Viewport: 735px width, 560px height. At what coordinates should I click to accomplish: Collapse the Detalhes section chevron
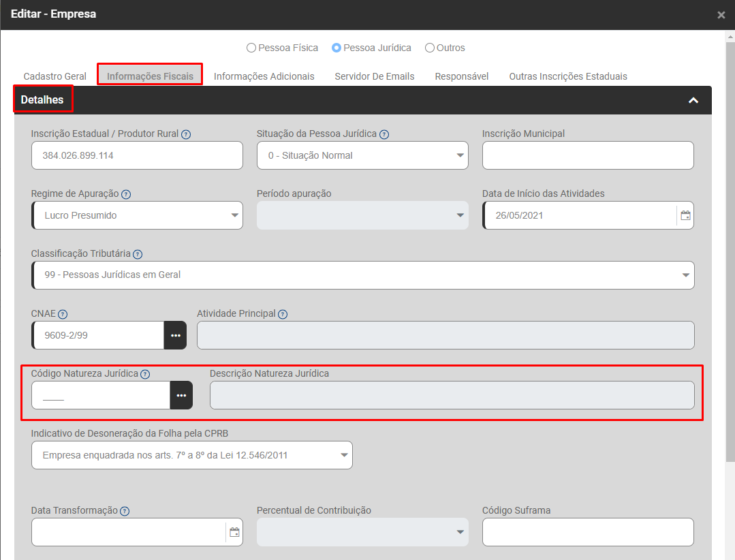(693, 100)
